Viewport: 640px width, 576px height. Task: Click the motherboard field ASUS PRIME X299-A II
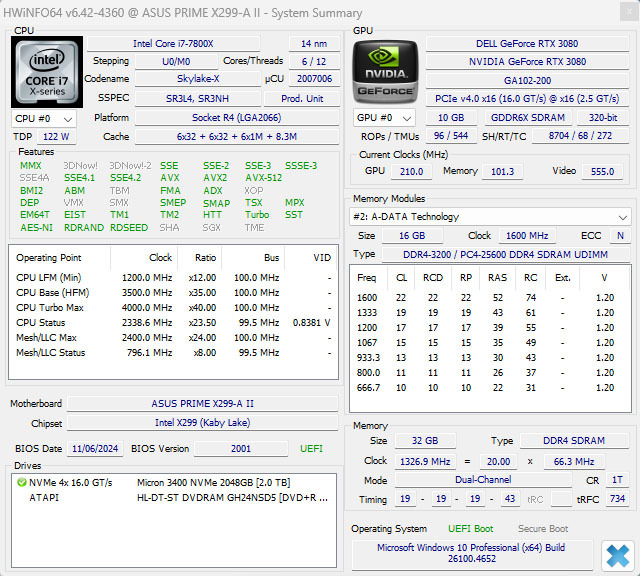tap(202, 404)
